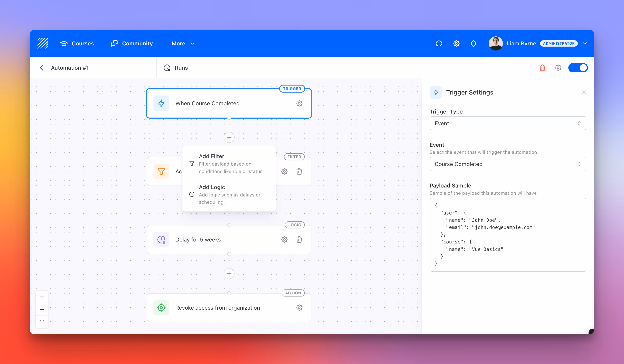
Task: Delete the Delay for 5 weeks step
Action: (299, 239)
